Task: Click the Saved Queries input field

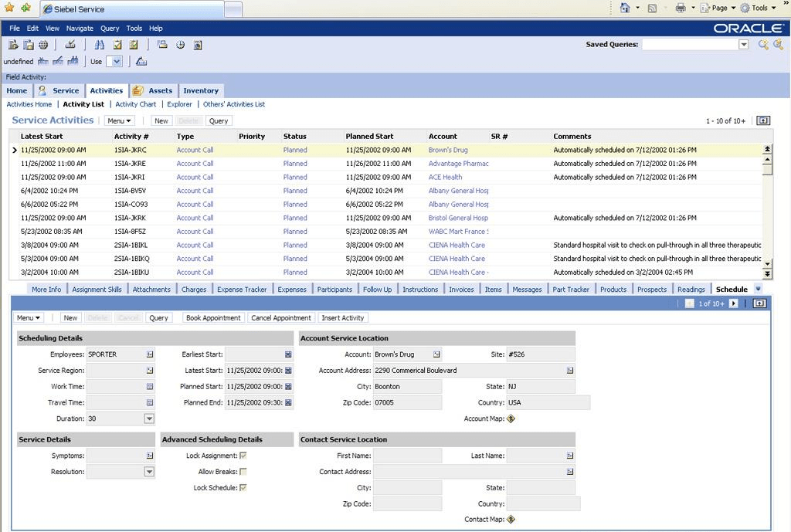Action: pos(691,44)
